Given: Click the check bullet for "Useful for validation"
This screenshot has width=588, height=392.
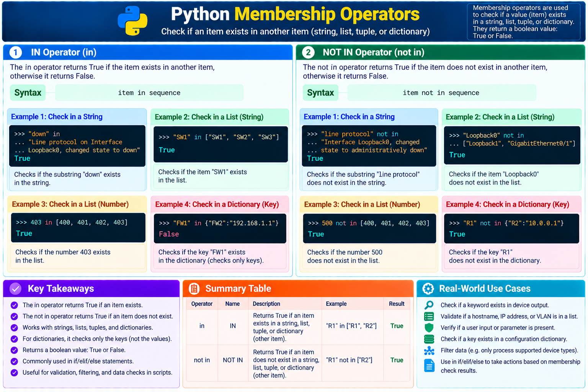Looking at the screenshot, I should (x=14, y=372).
